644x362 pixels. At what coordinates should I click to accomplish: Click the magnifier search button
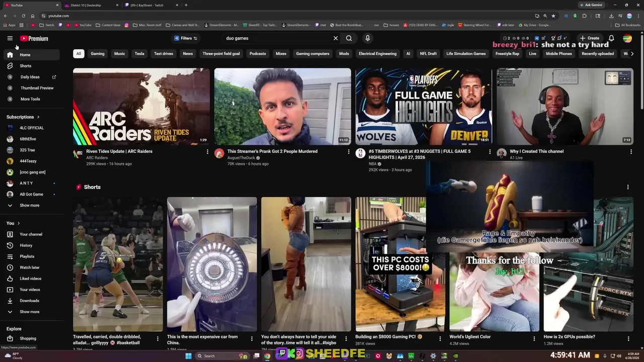(x=349, y=38)
